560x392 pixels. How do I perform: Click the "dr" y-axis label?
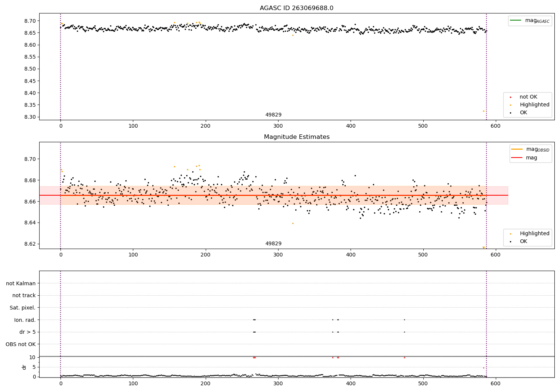[24, 367]
